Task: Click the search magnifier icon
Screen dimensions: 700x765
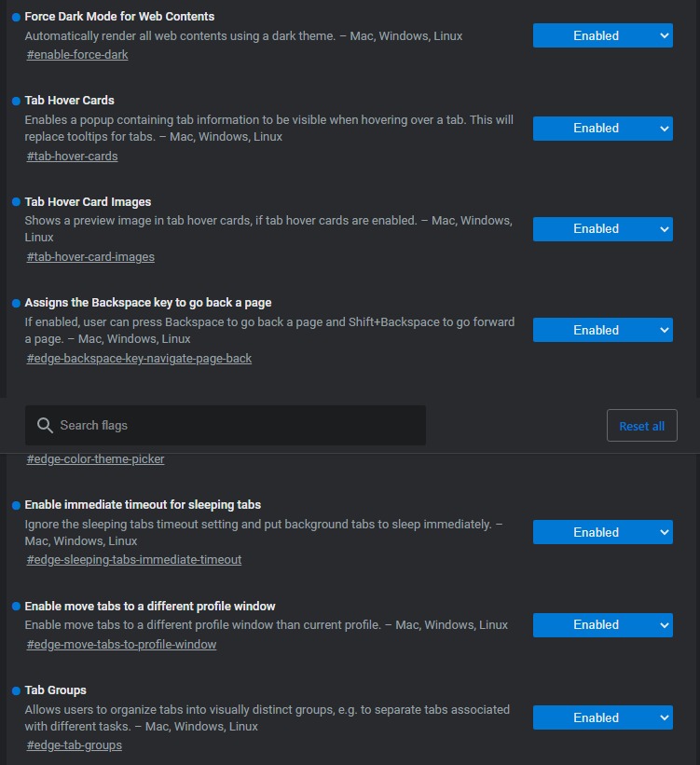Action: coord(45,426)
